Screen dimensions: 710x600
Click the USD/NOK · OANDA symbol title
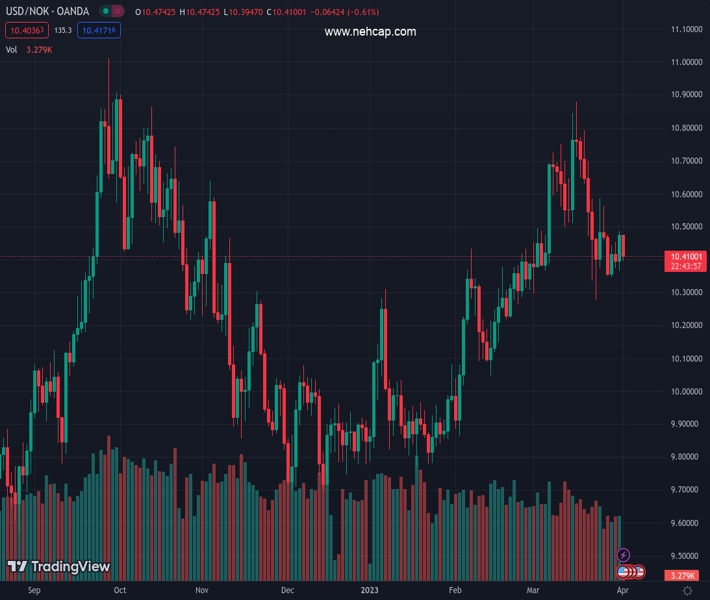click(47, 11)
